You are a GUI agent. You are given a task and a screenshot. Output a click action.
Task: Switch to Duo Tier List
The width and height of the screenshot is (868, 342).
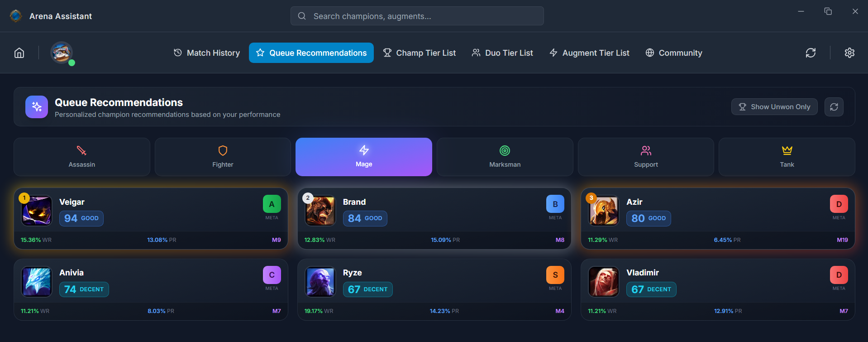pyautogui.click(x=502, y=53)
